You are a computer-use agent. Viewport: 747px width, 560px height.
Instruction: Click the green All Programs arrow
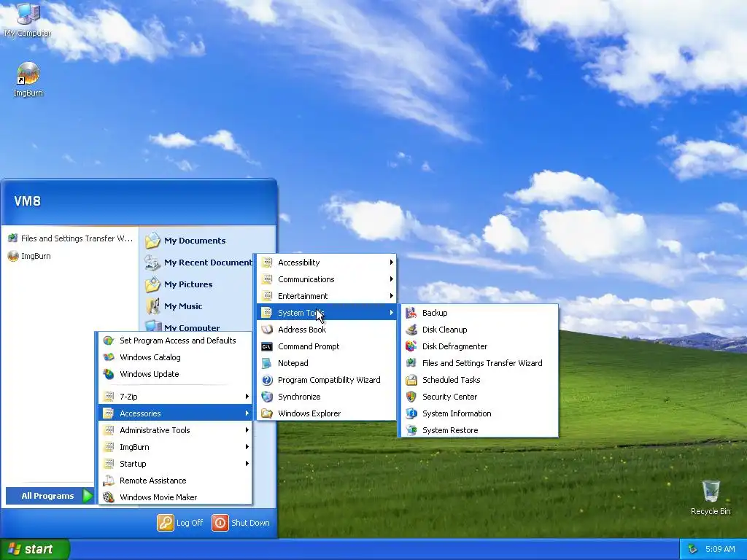click(x=88, y=496)
